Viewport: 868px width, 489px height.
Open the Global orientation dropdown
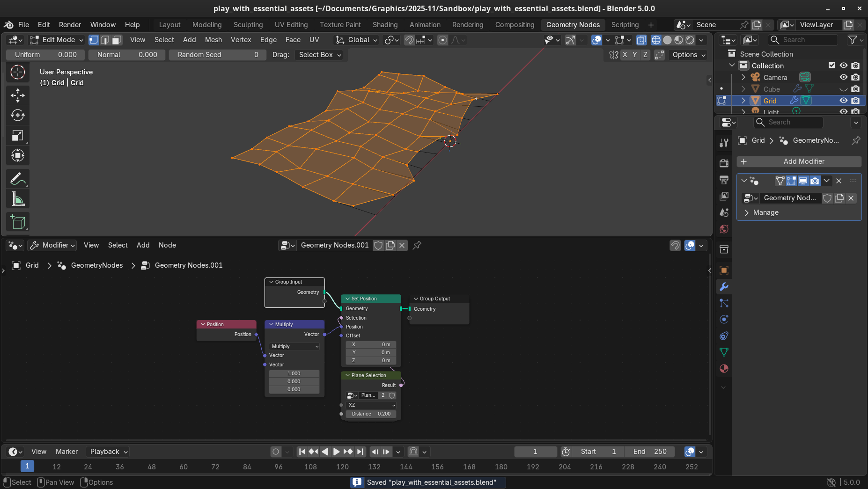(356, 40)
